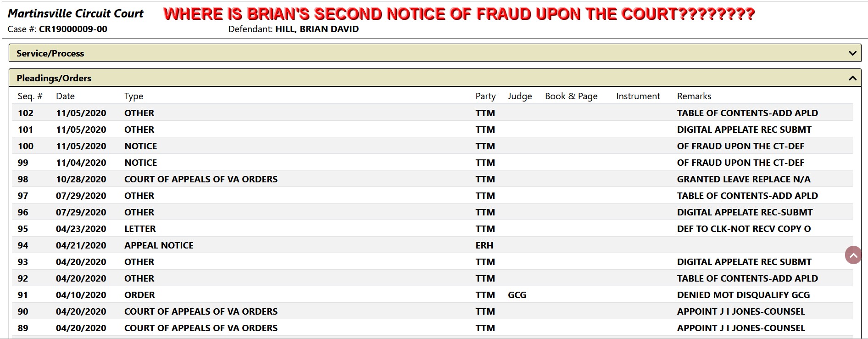868x339 pixels.
Task: Click the Service/Process header bar
Action: point(435,53)
